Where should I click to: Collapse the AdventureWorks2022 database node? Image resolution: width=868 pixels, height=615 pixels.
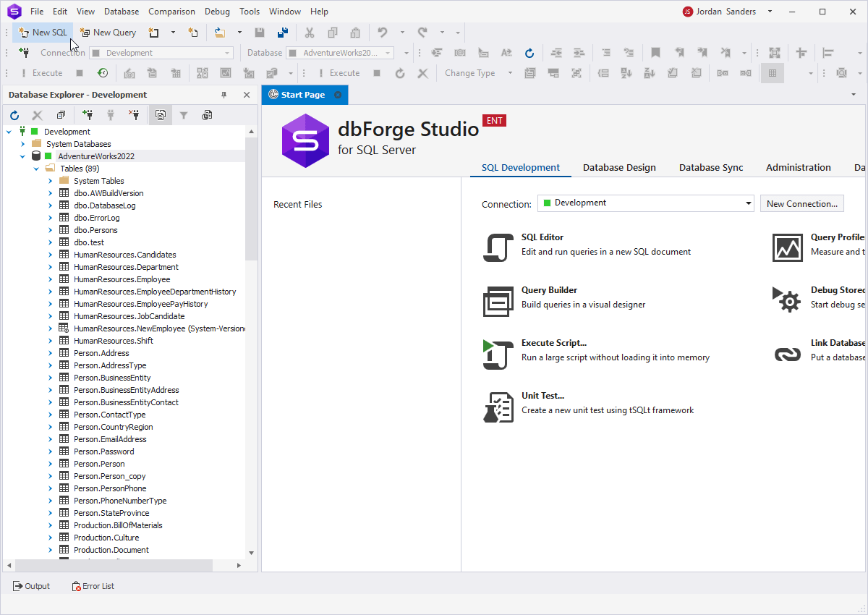[22, 156]
